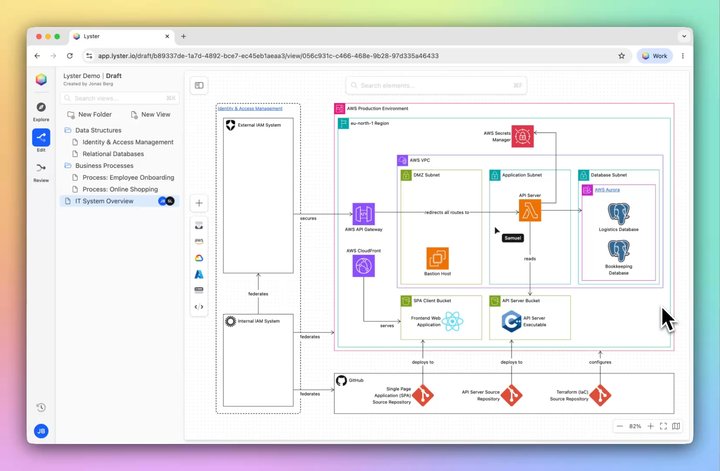This screenshot has height=471, width=720.
Task: Click the Lyster Demo project title
Action: click(x=81, y=76)
